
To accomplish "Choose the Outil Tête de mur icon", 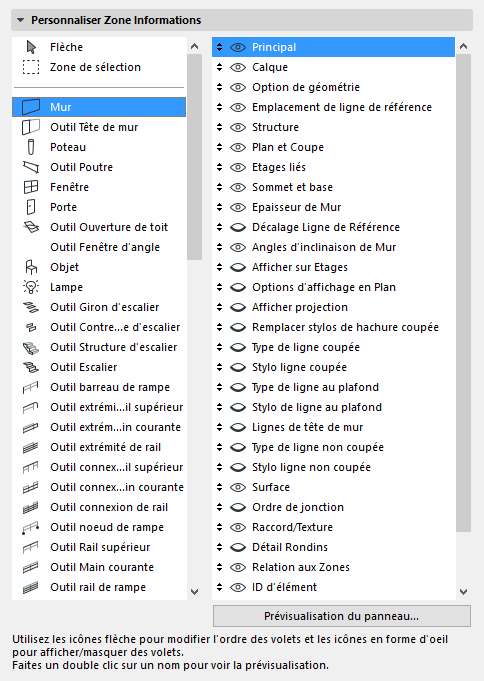I will pyautogui.click(x=31, y=127).
